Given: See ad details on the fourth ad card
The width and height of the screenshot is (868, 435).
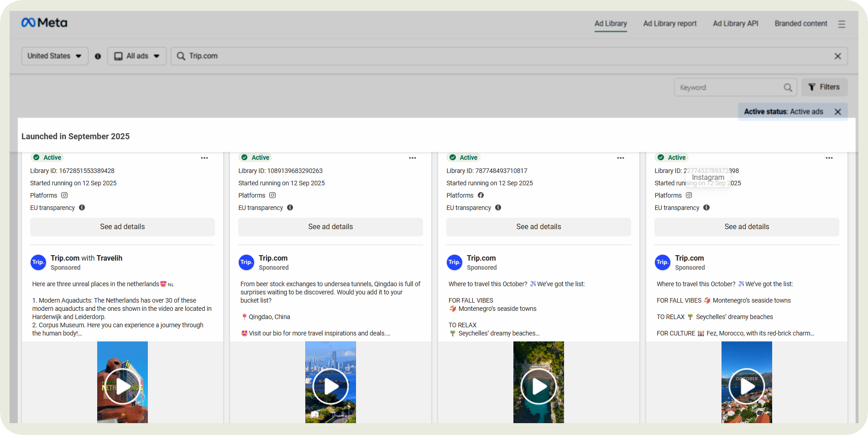Looking at the screenshot, I should pos(747,227).
